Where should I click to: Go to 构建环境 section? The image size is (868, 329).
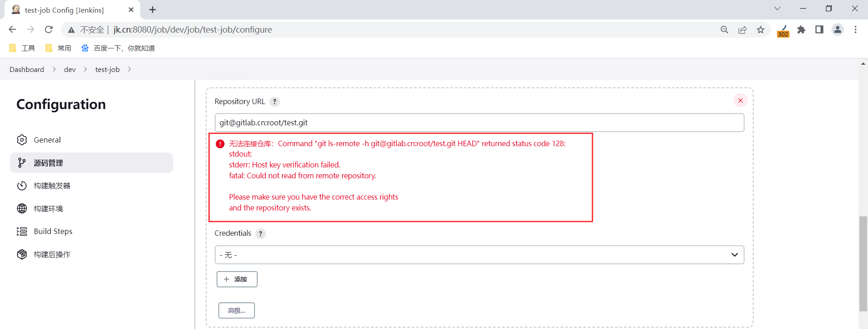pos(91,209)
